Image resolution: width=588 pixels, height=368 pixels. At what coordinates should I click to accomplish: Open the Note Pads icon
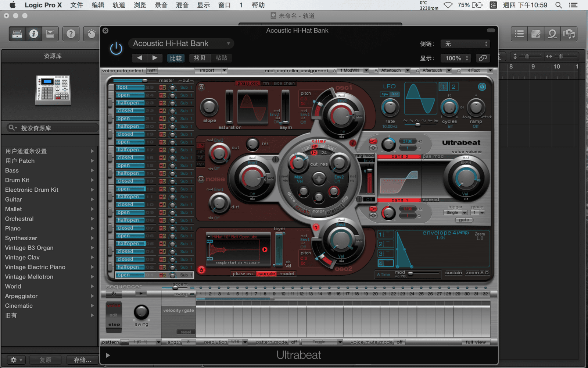[x=536, y=34]
